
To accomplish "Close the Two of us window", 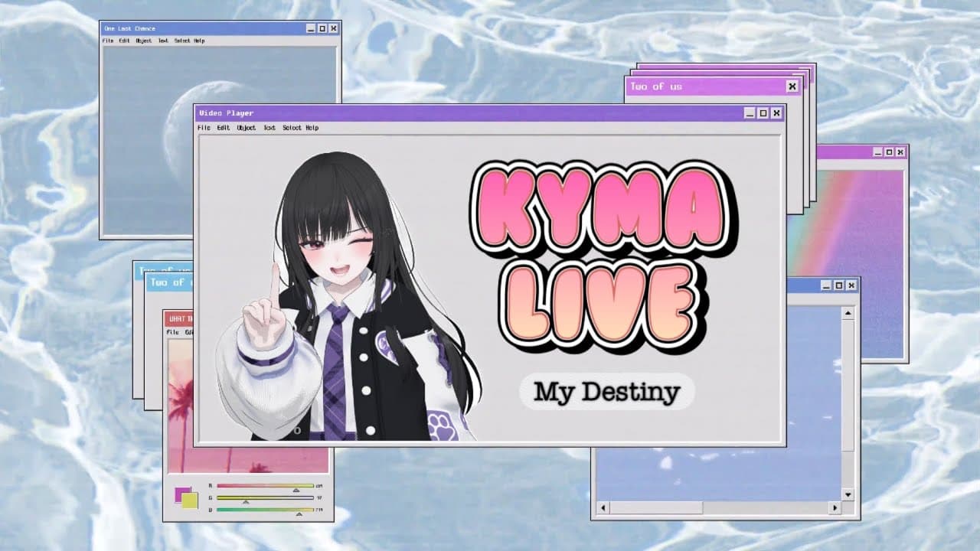I will click(792, 86).
